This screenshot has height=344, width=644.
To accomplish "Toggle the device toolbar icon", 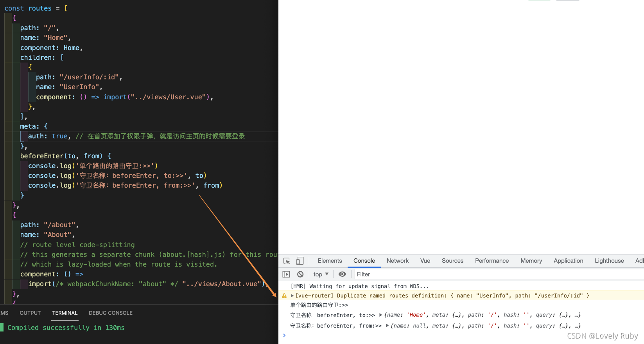I will click(x=300, y=261).
